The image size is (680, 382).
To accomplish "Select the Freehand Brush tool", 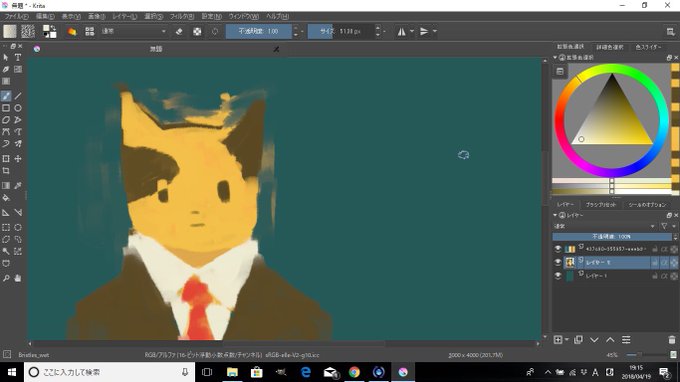I will pyautogui.click(x=6, y=96).
